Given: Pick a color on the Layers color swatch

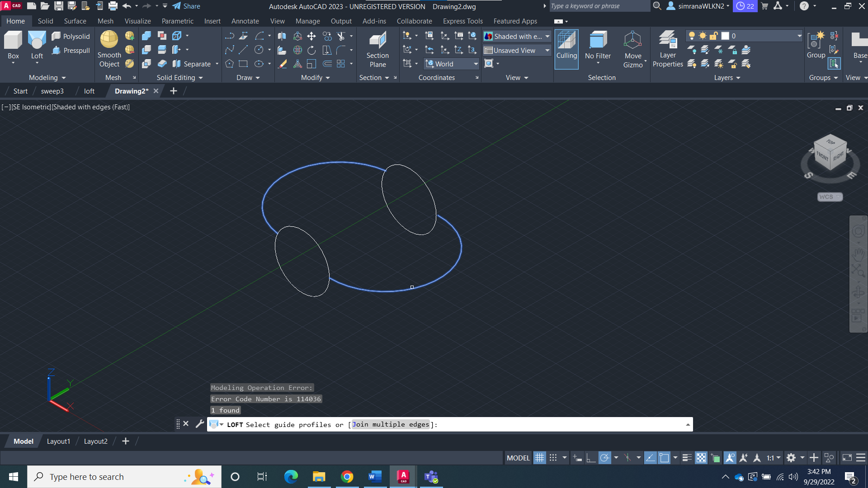Looking at the screenshot, I should click(724, 36).
